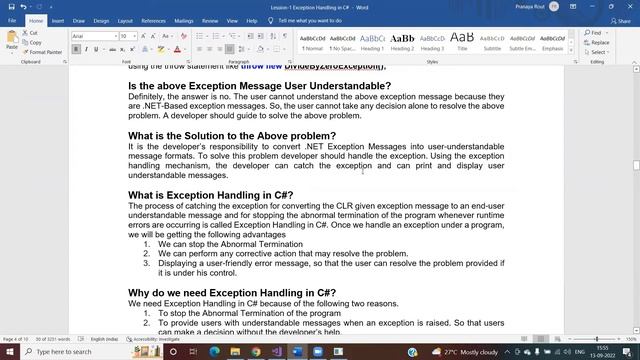Switch to the Design tab

(x=101, y=21)
